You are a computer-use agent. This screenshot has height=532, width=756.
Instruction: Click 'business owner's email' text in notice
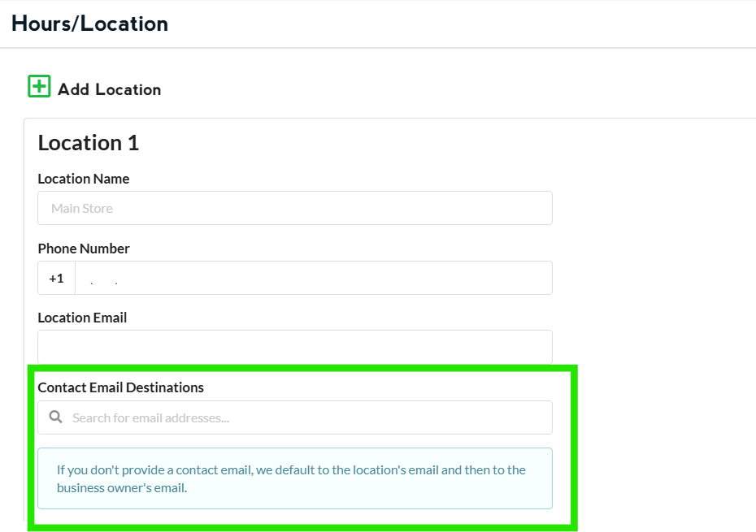click(x=122, y=488)
